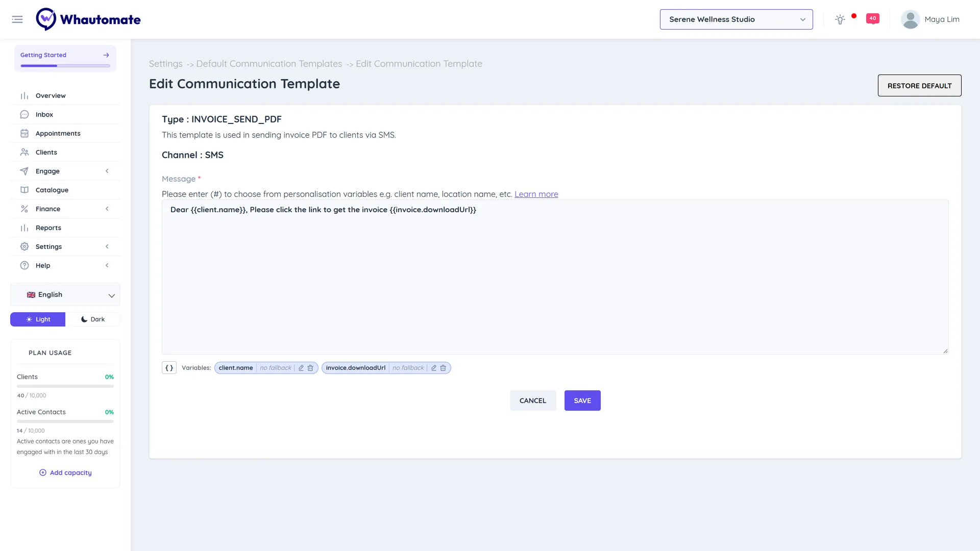
Task: Click the SAVE button
Action: 582,400
